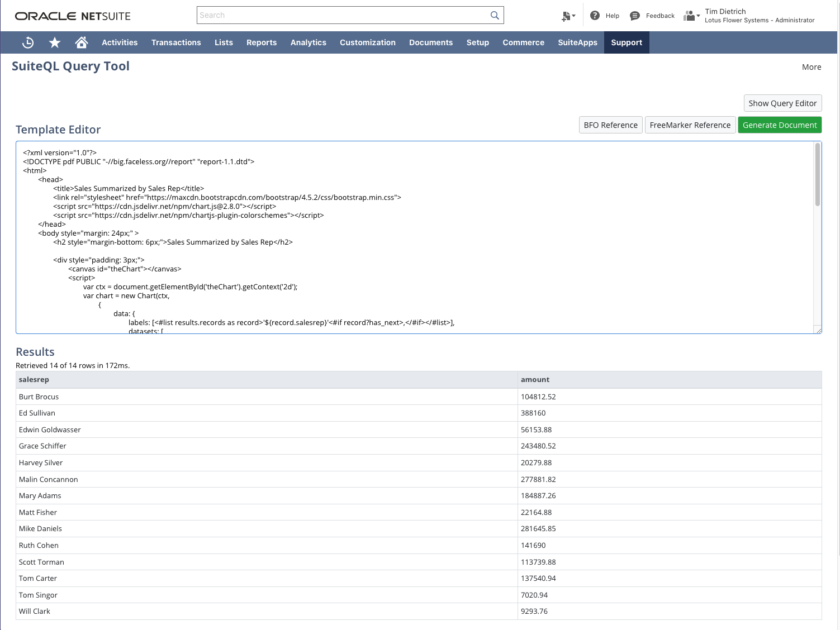Open the Commerce menu
Screen dimensions: 840x630
click(524, 42)
